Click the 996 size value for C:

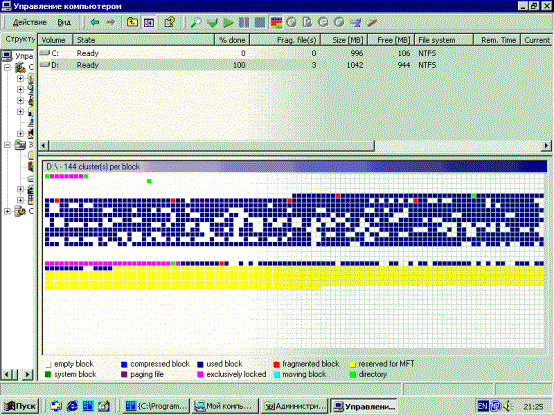(357, 53)
